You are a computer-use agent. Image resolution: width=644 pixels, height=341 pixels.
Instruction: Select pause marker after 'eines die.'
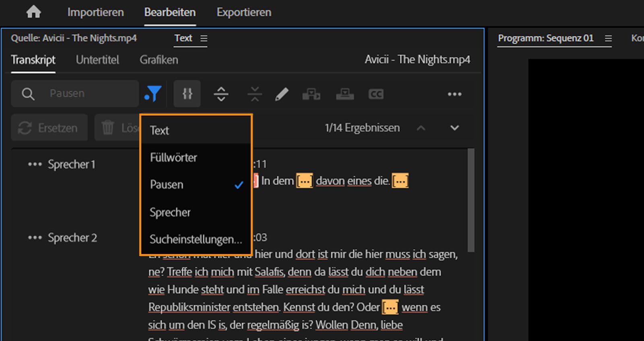click(x=400, y=181)
